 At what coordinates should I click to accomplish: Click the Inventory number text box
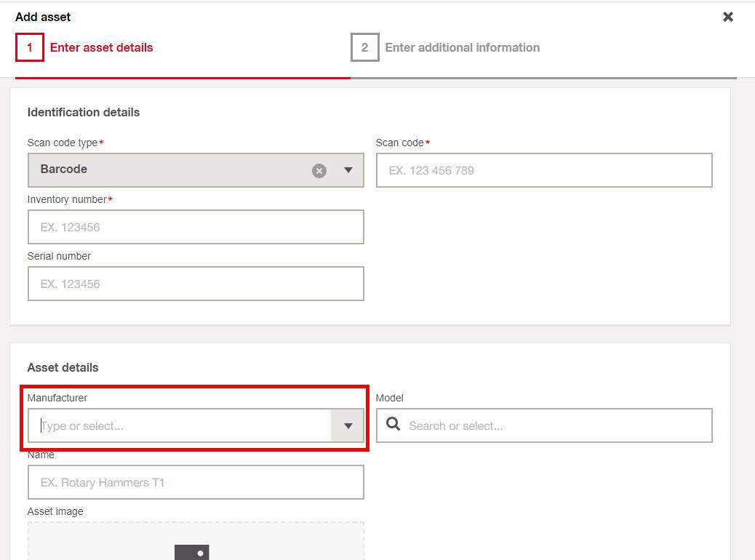pyautogui.click(x=195, y=227)
